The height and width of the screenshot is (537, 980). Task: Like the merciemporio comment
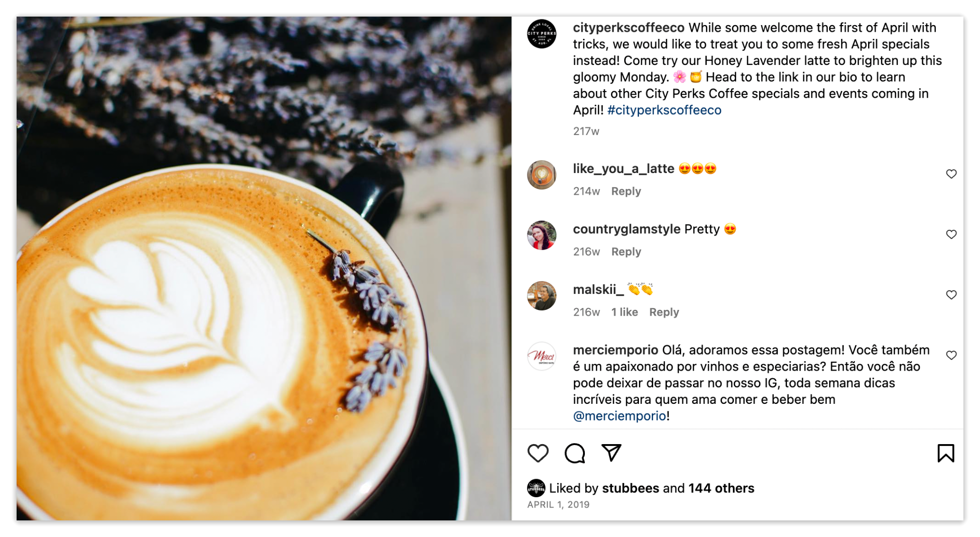tap(951, 355)
